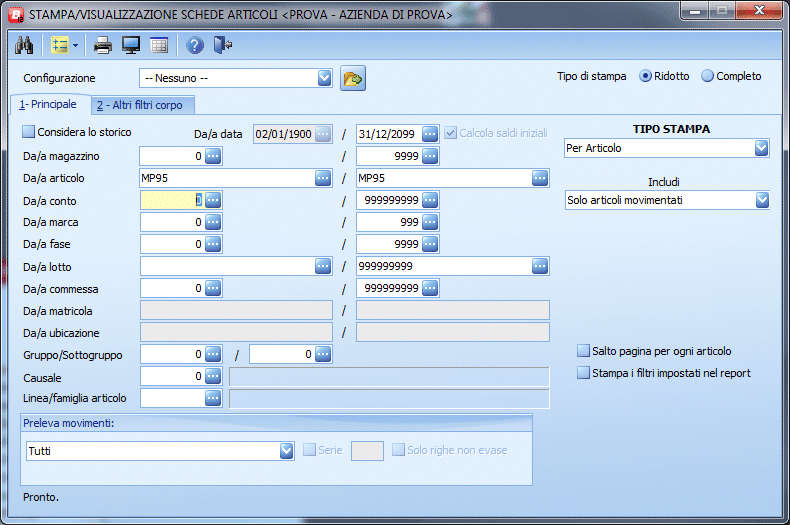
Task: Minimize the Stampa/Visualizzazione window
Action: pos(695,11)
